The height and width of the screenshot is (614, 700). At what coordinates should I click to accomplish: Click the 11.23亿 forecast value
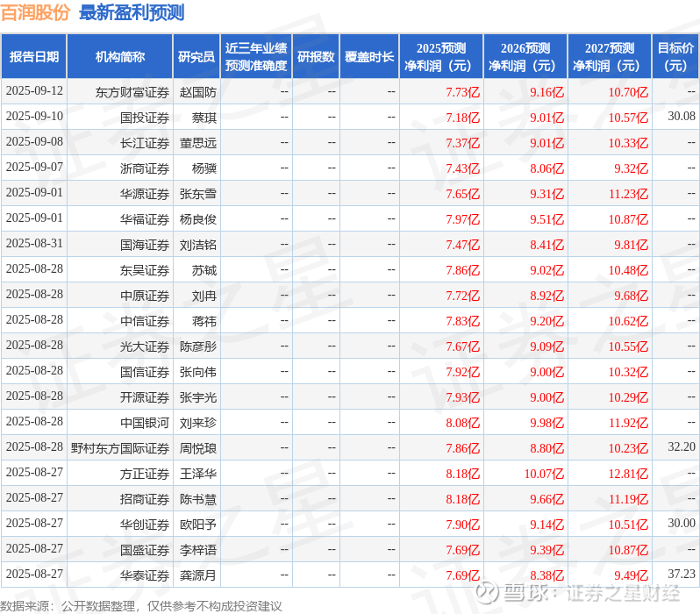(628, 194)
